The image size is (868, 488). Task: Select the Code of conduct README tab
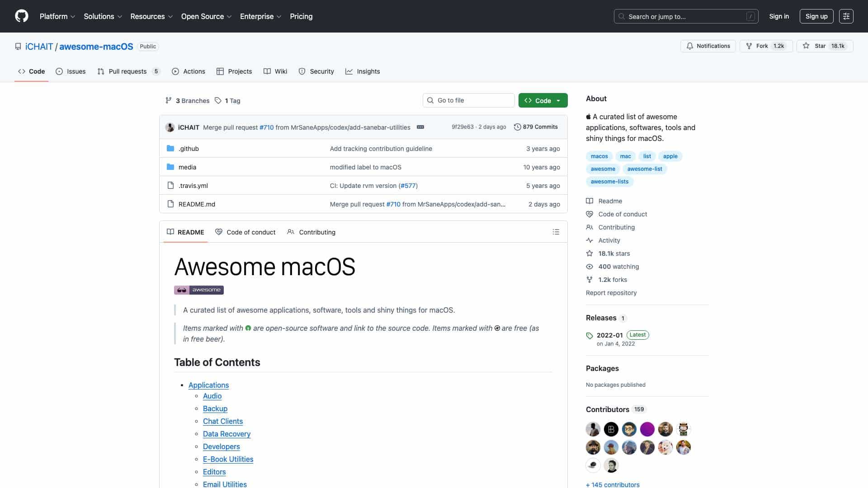point(245,232)
